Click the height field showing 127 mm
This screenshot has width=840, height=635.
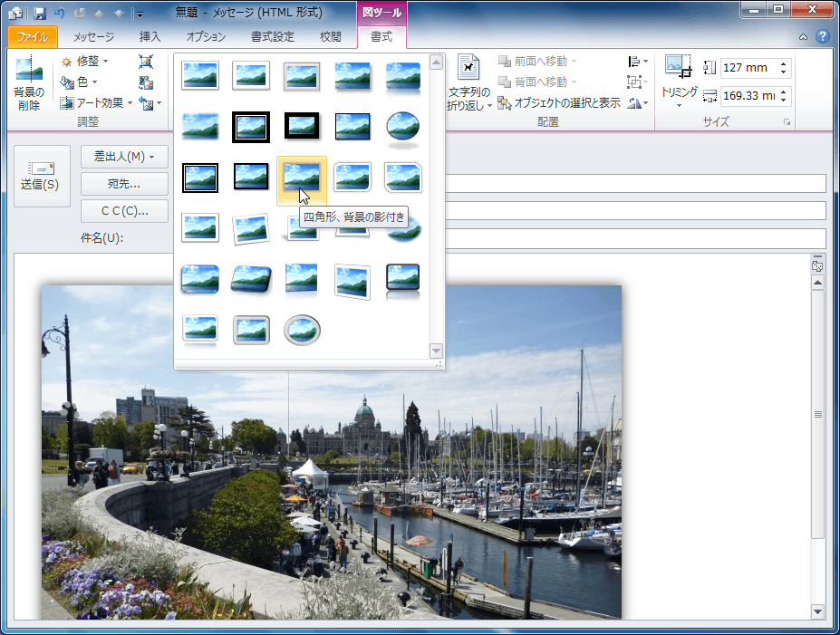click(x=747, y=68)
